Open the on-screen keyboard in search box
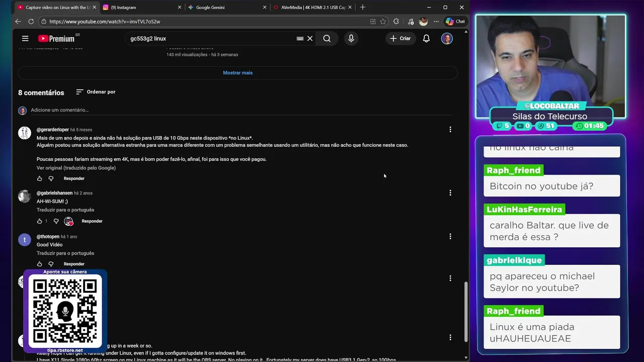Image resolution: width=644 pixels, height=362 pixels. [x=300, y=38]
